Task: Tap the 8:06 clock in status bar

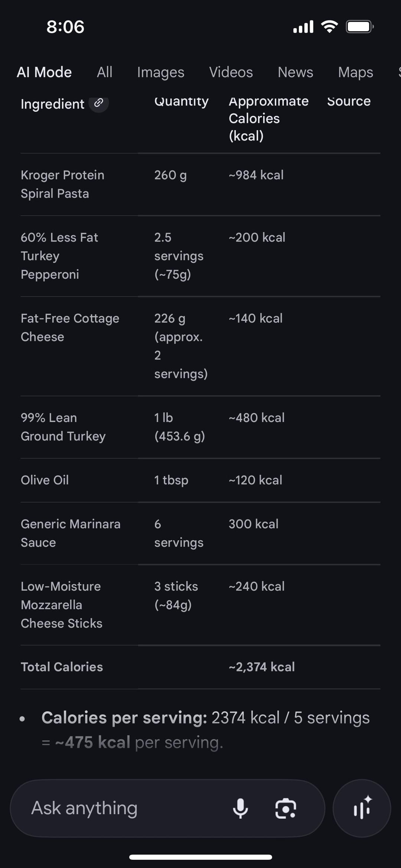Action: click(65, 27)
